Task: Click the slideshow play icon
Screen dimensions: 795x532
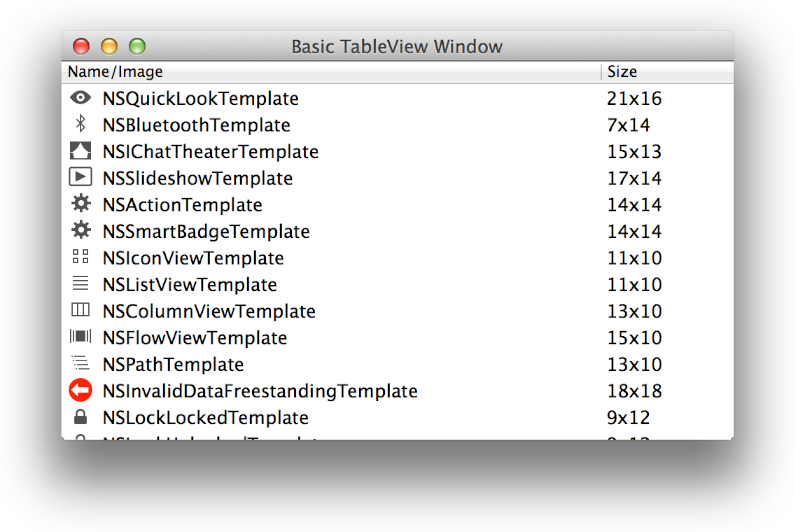Action: pyautogui.click(x=80, y=177)
